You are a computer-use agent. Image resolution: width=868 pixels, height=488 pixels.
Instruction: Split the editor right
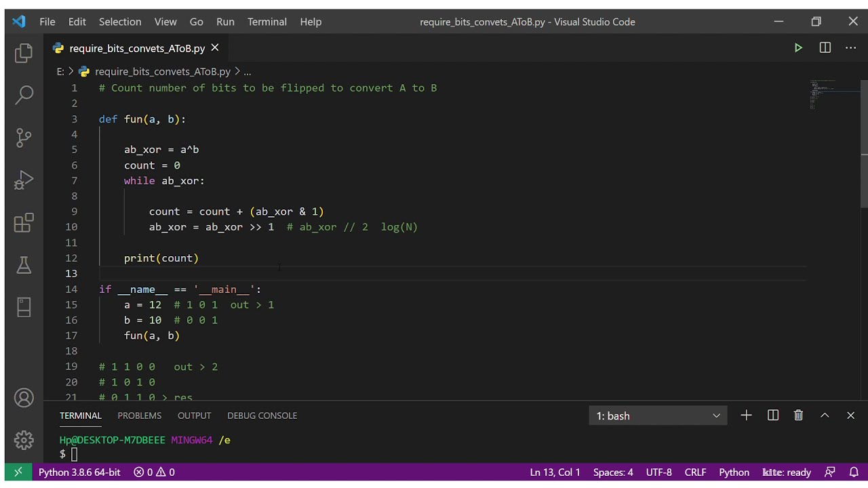[x=825, y=48]
